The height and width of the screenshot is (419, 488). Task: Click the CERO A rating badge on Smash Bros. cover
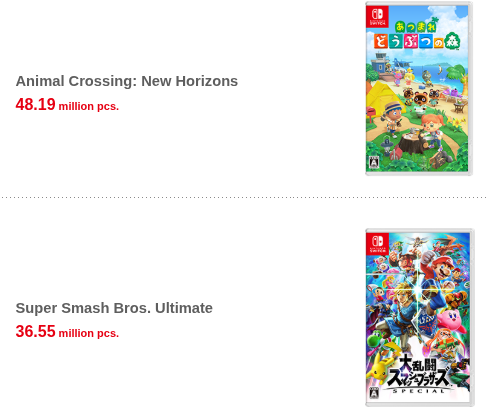[x=374, y=393]
